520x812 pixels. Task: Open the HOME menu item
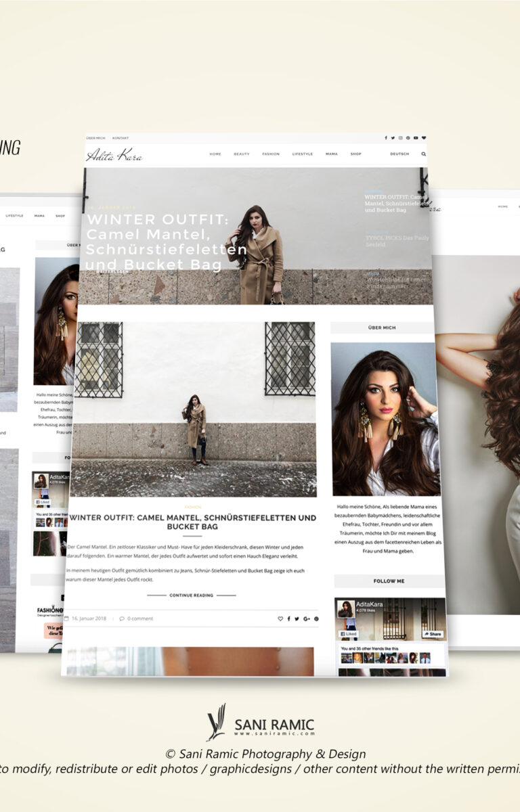click(215, 154)
